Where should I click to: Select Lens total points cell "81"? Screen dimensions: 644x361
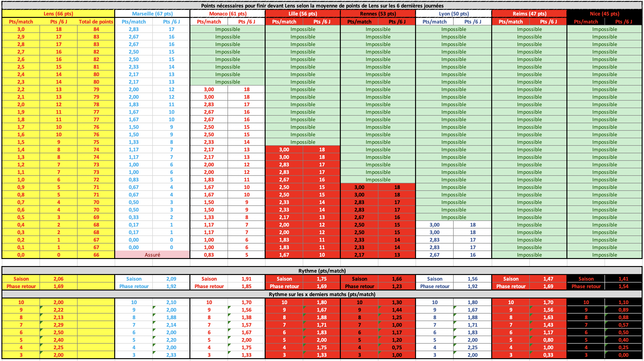click(x=96, y=67)
